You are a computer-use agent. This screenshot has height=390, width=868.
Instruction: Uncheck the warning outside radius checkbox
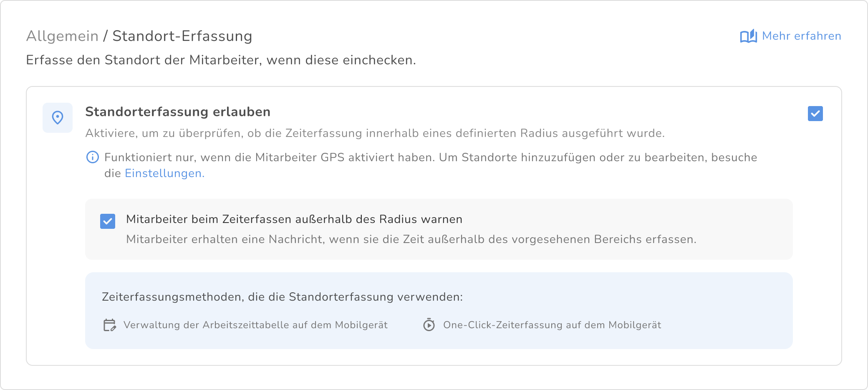pyautogui.click(x=108, y=221)
